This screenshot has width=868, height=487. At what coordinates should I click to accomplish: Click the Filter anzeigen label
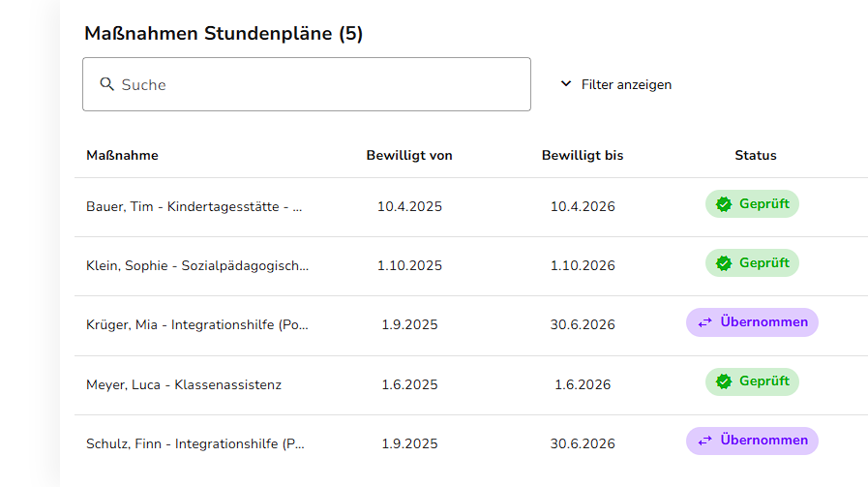(x=626, y=84)
